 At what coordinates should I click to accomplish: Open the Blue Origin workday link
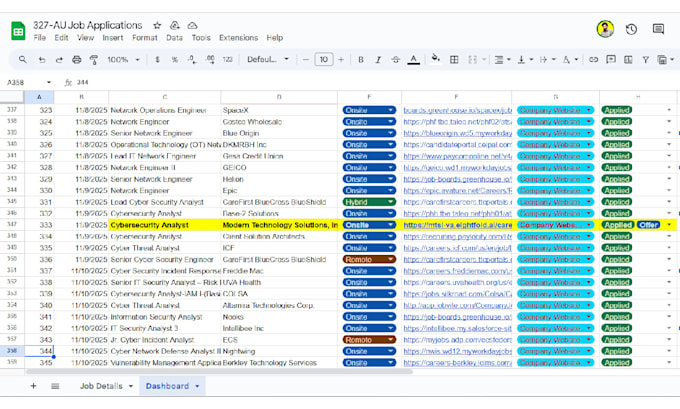457,133
